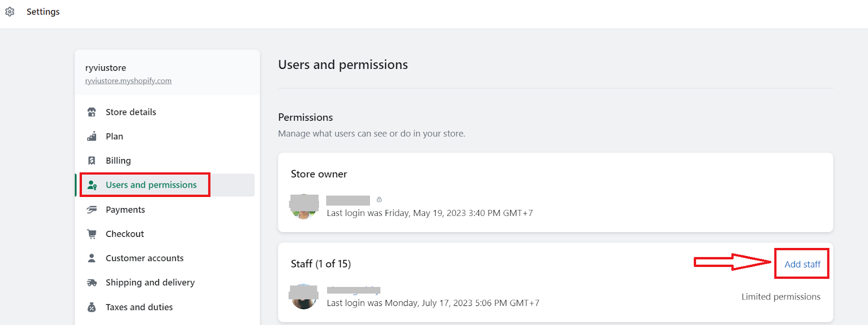Click the Billing receipt icon
This screenshot has width=868, height=325.
(92, 161)
